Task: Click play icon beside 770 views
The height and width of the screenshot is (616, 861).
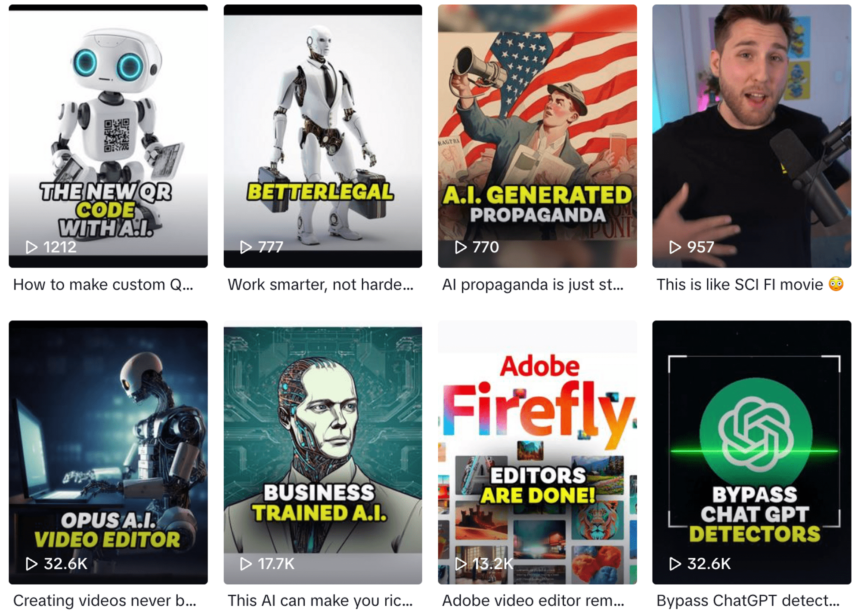Action: click(461, 247)
